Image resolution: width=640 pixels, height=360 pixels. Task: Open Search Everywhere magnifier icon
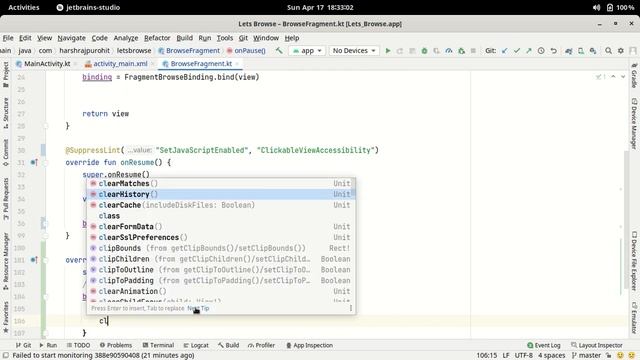(x=609, y=51)
